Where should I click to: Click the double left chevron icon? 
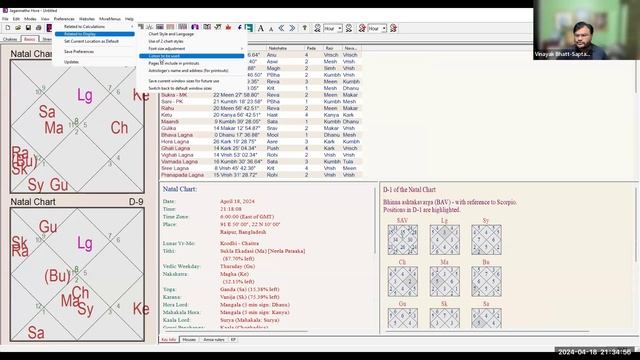coord(282,28)
